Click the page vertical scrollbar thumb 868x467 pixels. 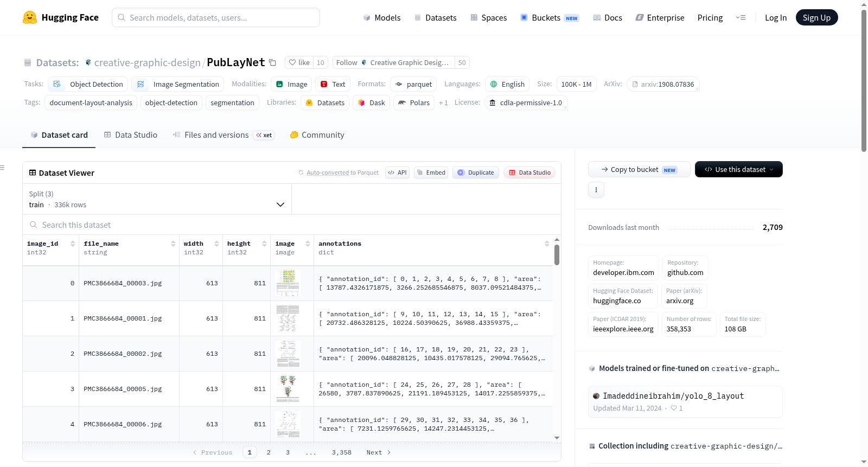coord(864,80)
